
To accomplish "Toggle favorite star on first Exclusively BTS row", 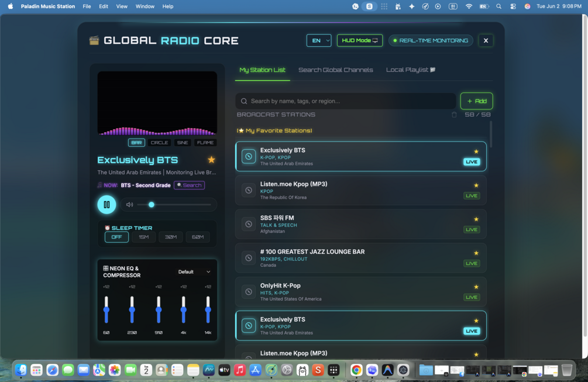I will click(x=476, y=152).
